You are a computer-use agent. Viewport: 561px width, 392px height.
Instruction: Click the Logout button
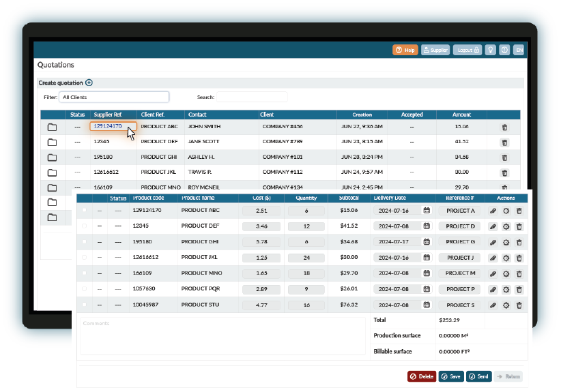(x=467, y=50)
